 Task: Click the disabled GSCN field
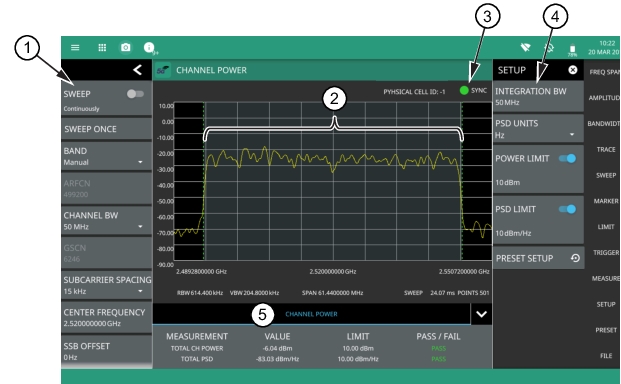coord(106,253)
